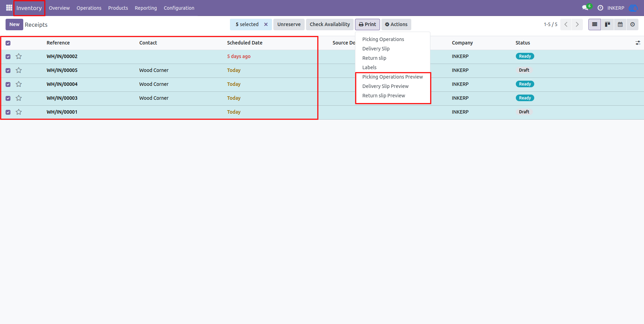Image resolution: width=644 pixels, height=324 pixels.
Task: Open the apps grid menu icon
Action: 9,8
